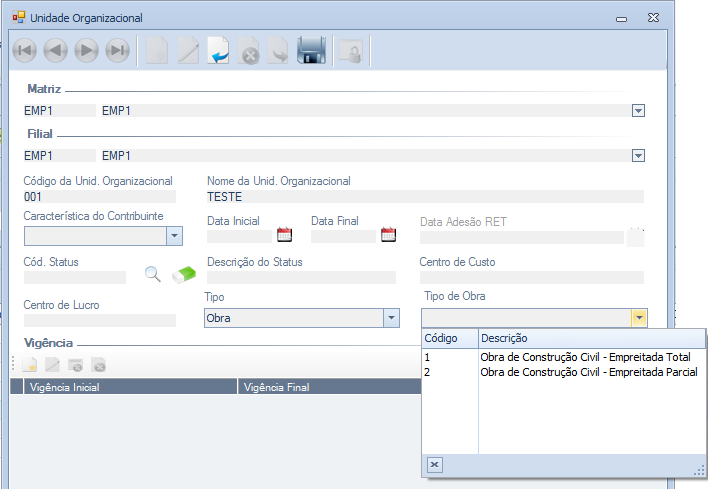The height and width of the screenshot is (489, 728).
Task: Click the undo/cancel blue arrow icon
Action: (x=218, y=50)
